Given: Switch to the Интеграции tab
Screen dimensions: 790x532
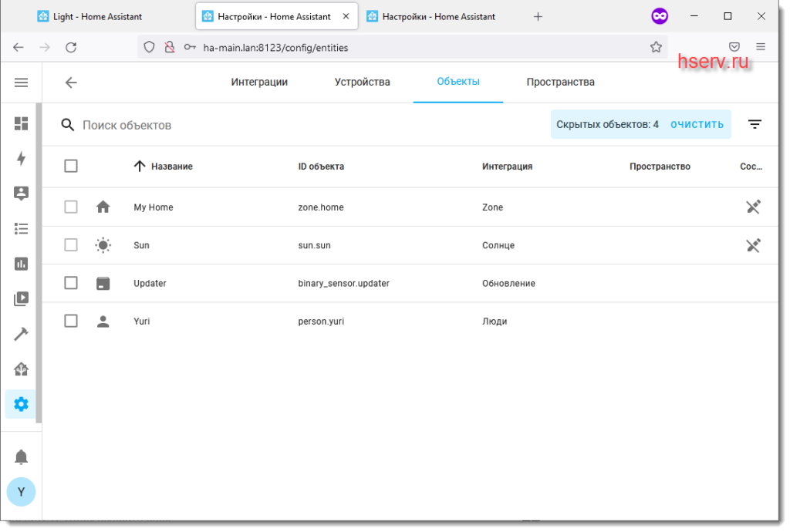Looking at the screenshot, I should 259,82.
